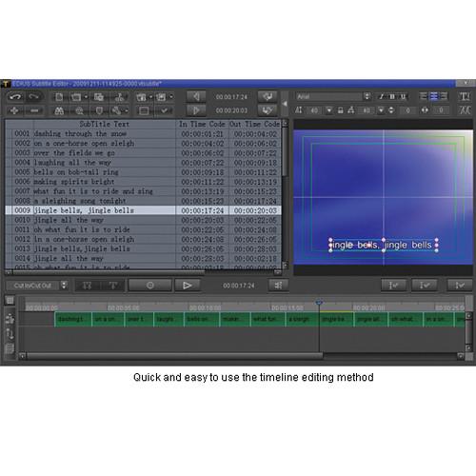
Task: Click the Out Time Code column header
Action: tap(255, 124)
